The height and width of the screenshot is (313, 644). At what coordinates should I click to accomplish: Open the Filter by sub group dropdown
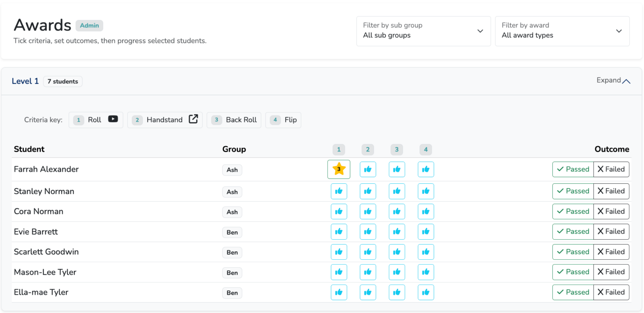[x=423, y=31]
